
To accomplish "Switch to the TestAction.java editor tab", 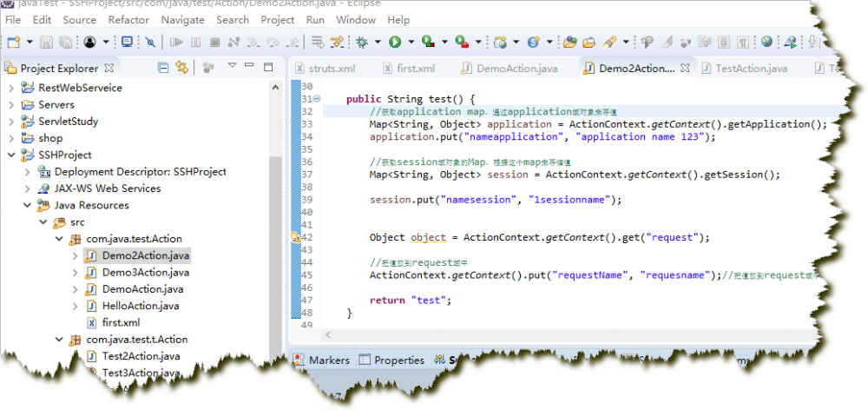I will click(751, 69).
